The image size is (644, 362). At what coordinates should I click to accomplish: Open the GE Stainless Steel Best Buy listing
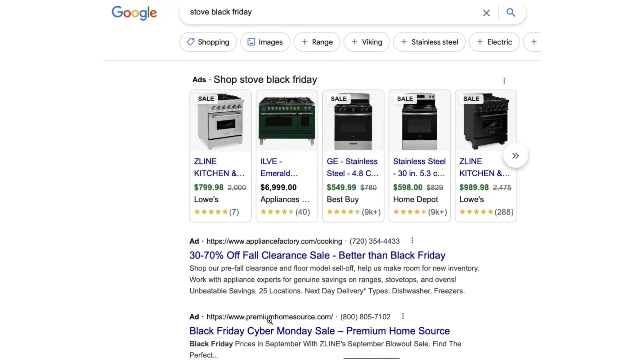point(353,167)
